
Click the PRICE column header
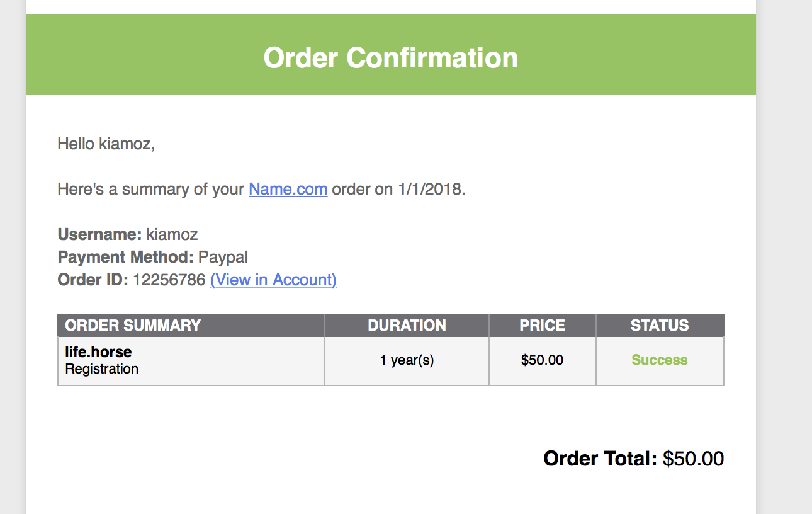[x=542, y=325]
